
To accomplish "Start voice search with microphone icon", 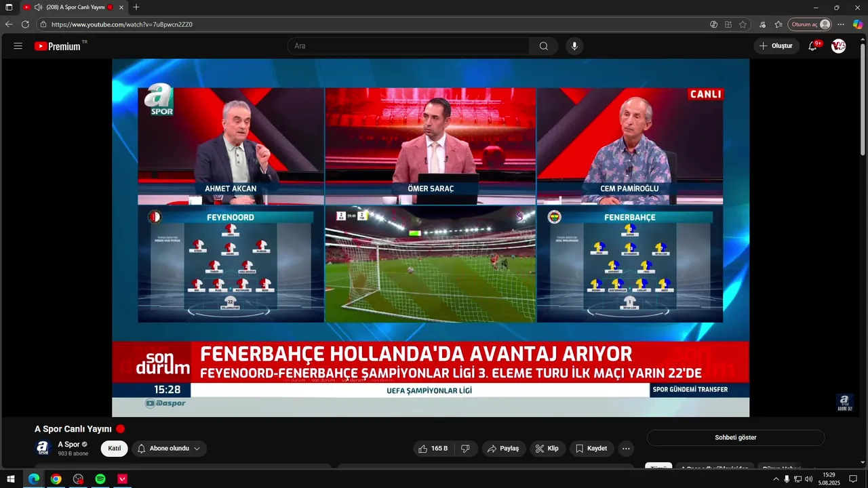I will coord(574,46).
